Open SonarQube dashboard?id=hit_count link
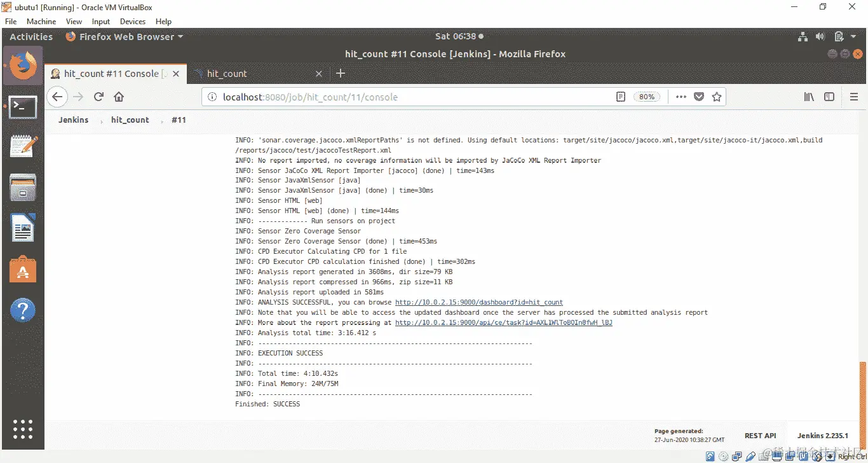The width and height of the screenshot is (868, 463). click(479, 302)
